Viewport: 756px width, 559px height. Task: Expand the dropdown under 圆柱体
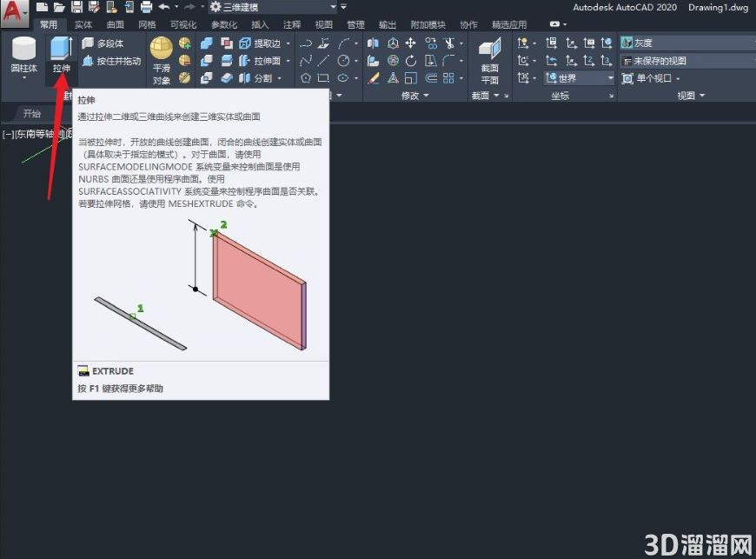(23, 77)
